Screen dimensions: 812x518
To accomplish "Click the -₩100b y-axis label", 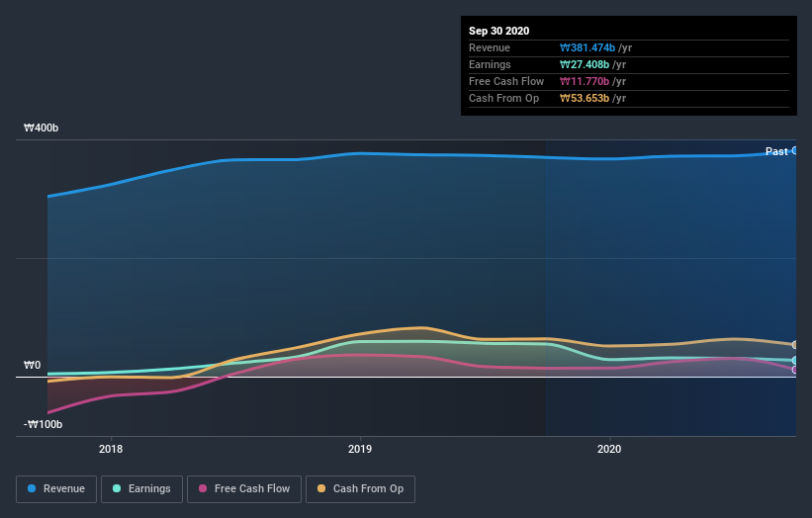I will point(43,424).
